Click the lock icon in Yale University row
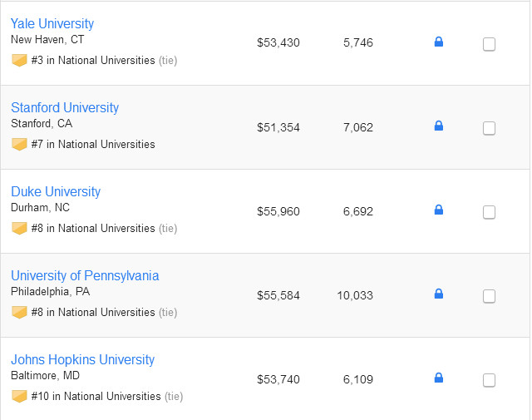 point(439,42)
